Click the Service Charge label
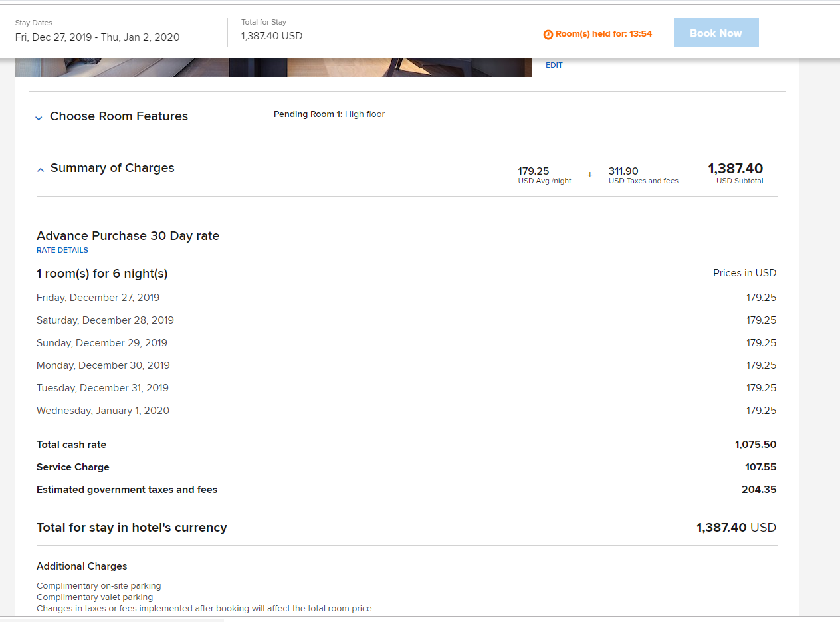Screen dimensions: 840x622 click(x=73, y=467)
